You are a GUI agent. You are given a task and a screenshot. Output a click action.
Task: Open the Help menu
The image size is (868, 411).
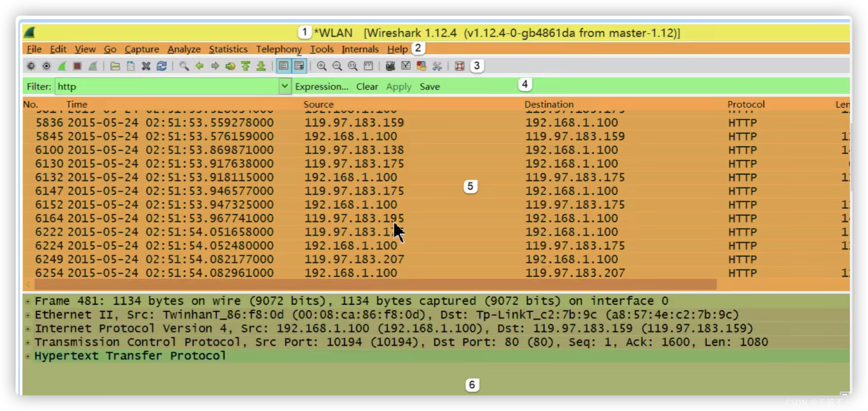tap(397, 49)
